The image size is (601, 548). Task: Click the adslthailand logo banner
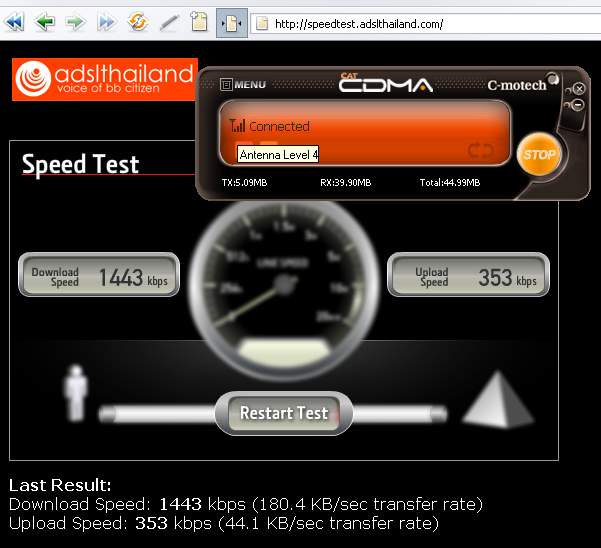point(105,79)
